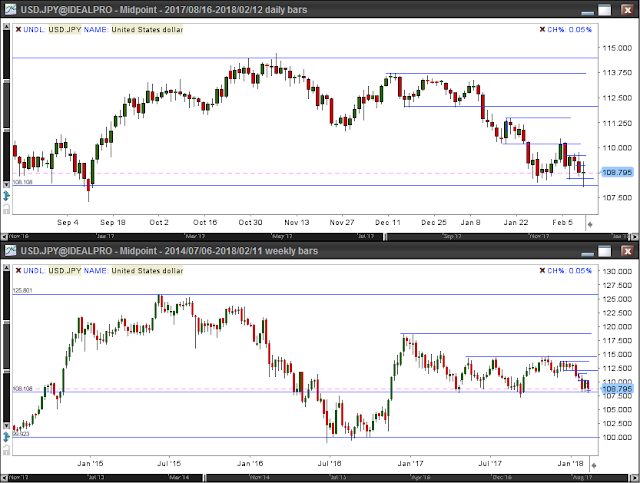Screen dimensions: 640x483
Task: Click the Sep 4 date label on daily axis
Action: tap(68, 222)
